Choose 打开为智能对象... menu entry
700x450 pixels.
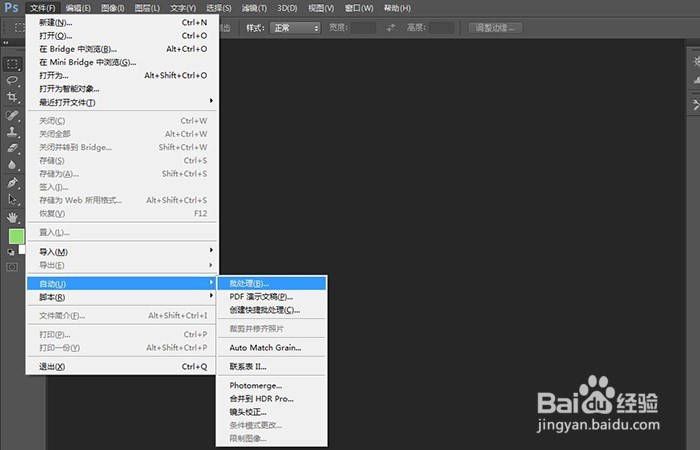click(122, 89)
